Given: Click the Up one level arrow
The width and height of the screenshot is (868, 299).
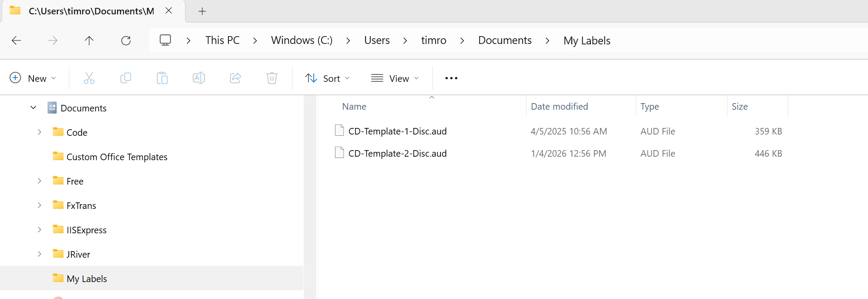Looking at the screenshot, I should 89,40.
